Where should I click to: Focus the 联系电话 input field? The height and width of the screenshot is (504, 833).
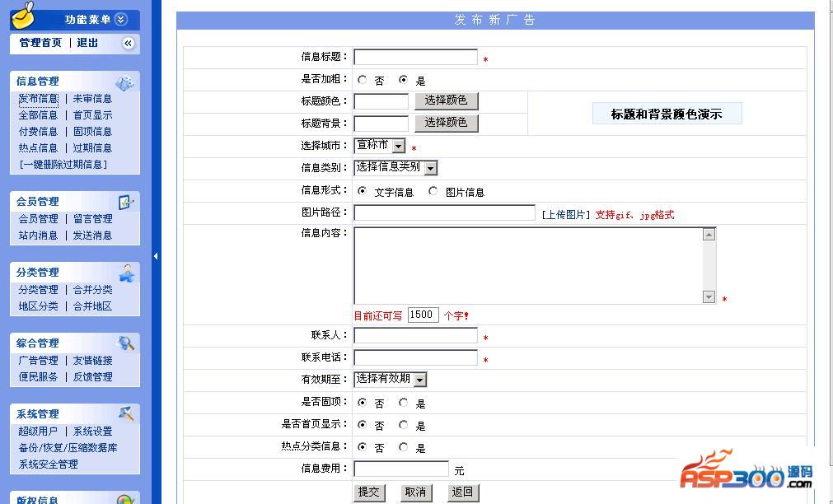[x=415, y=357]
